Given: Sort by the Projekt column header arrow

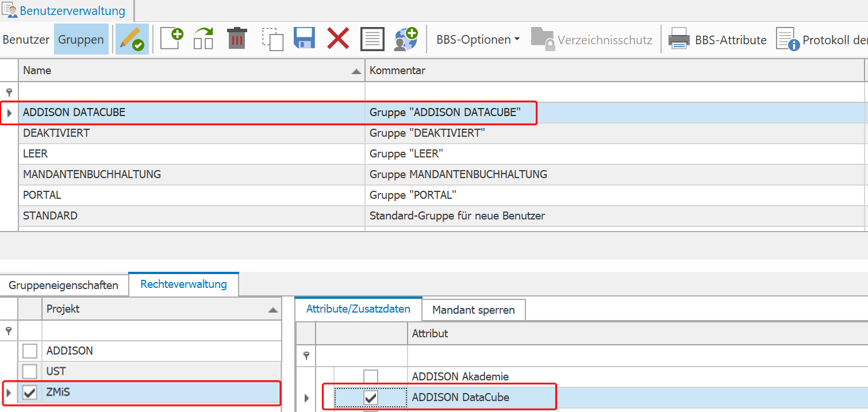Looking at the screenshot, I should pos(272,310).
